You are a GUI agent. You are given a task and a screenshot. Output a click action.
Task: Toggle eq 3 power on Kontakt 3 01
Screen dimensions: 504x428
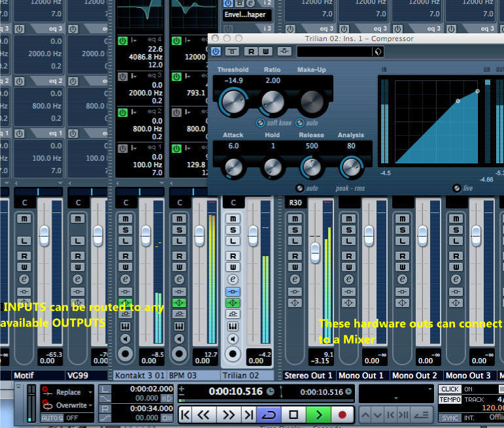click(122, 76)
